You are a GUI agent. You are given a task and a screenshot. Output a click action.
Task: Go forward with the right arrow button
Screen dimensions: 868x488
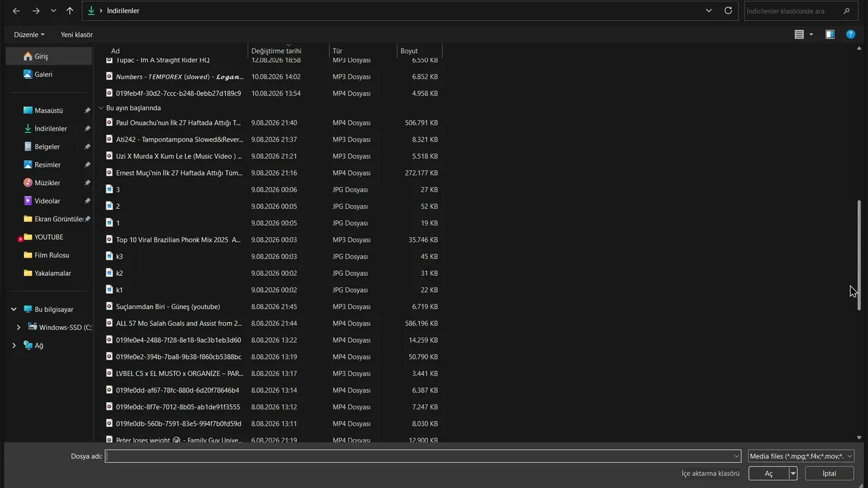pos(36,11)
